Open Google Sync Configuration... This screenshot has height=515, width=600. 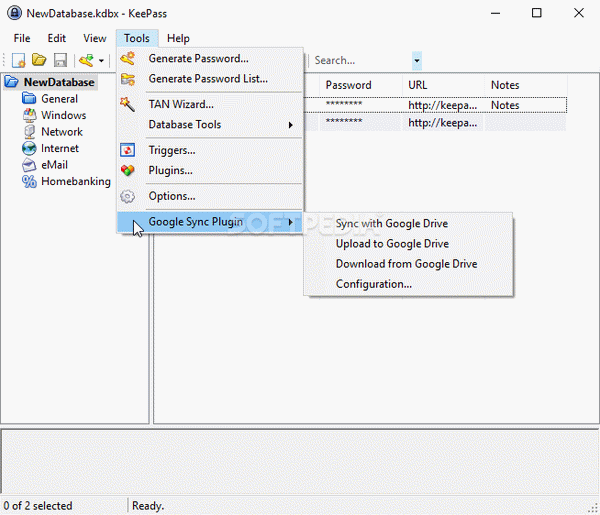click(408, 284)
